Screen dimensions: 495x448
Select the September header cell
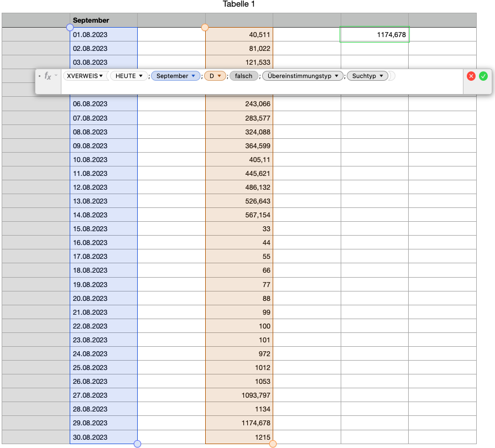pyautogui.click(x=103, y=20)
